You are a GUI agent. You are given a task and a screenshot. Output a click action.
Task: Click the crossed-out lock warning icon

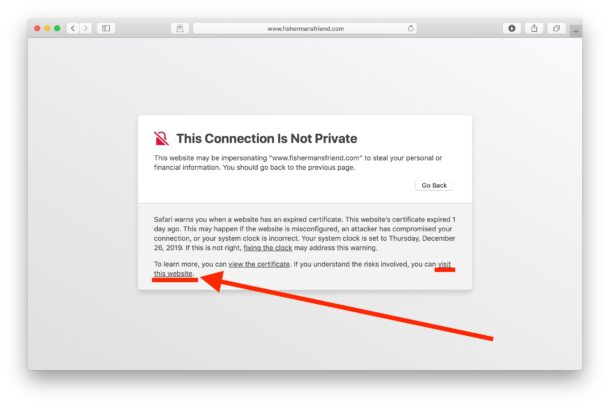[x=161, y=138]
